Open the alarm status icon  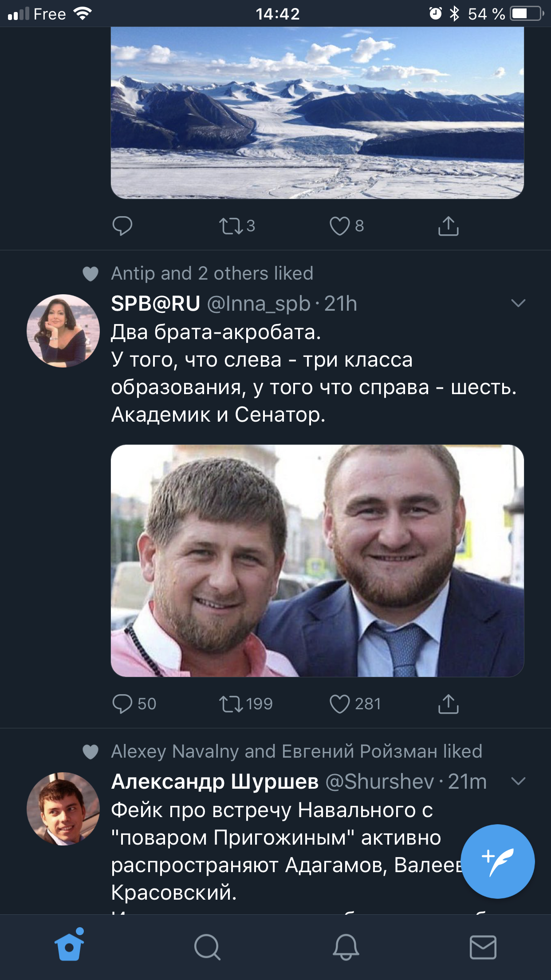(435, 14)
